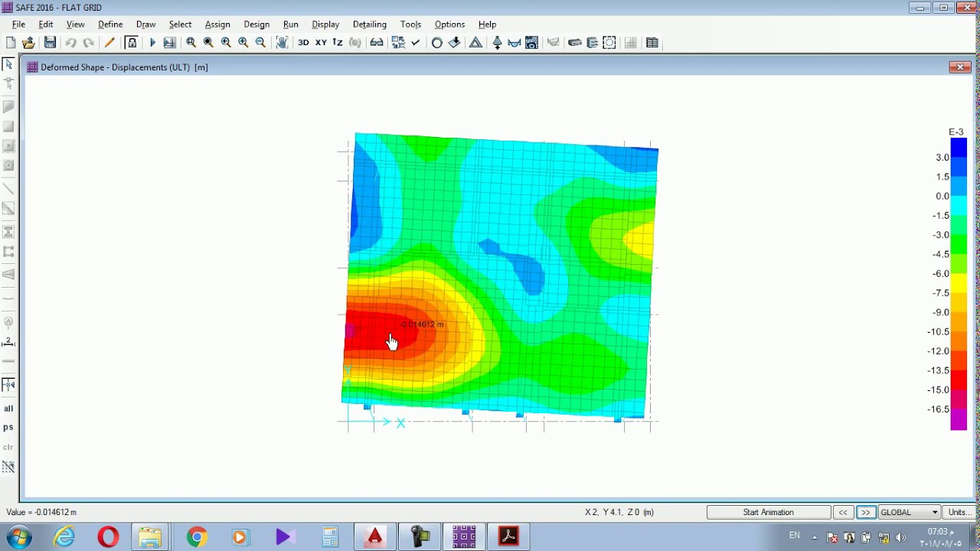Image resolution: width=980 pixels, height=551 pixels.
Task: Click the 'ps' previous selection button
Action: click(x=8, y=428)
